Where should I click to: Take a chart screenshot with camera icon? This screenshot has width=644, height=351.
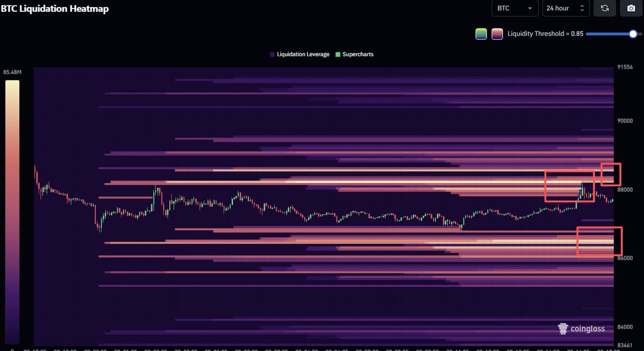[630, 8]
